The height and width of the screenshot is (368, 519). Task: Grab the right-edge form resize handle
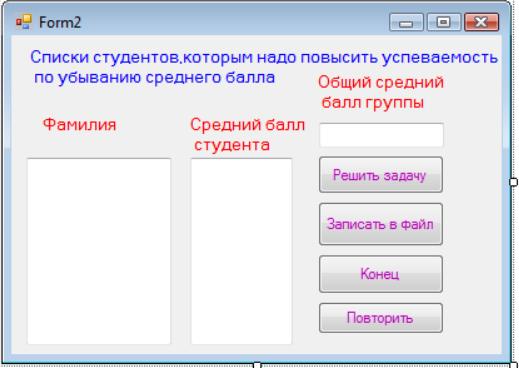(x=514, y=182)
